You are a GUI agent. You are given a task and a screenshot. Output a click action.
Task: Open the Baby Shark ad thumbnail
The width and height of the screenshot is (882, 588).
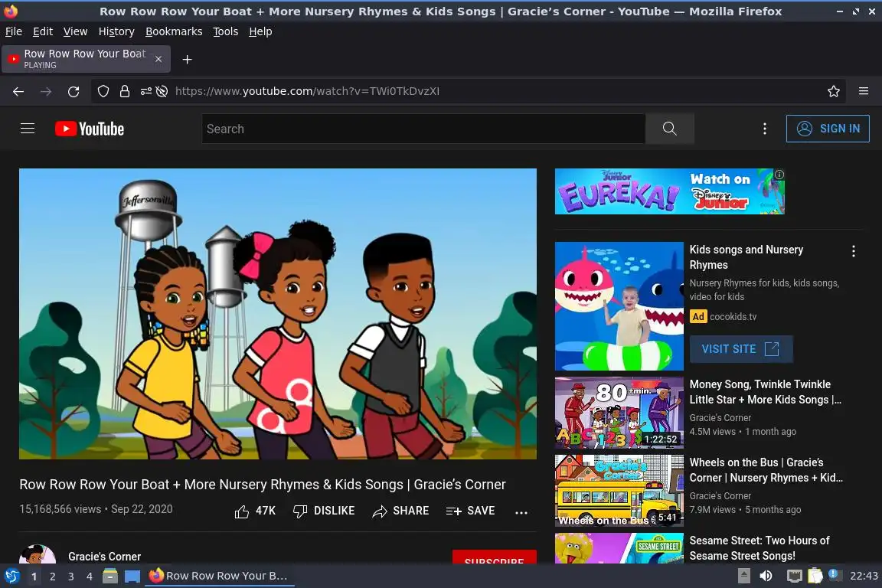pyautogui.click(x=619, y=306)
